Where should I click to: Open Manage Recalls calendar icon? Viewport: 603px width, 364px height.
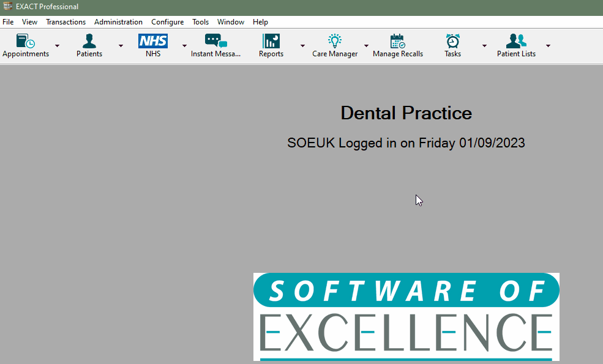point(398,42)
